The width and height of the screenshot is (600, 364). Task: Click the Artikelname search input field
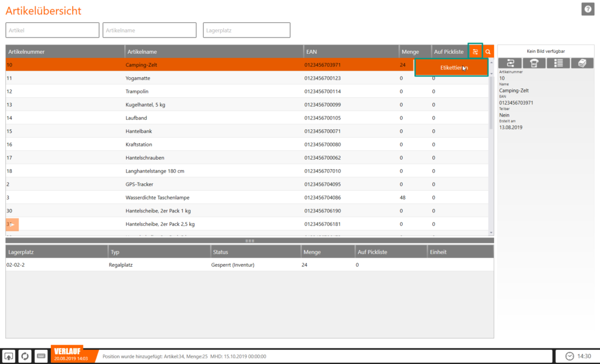(x=149, y=30)
